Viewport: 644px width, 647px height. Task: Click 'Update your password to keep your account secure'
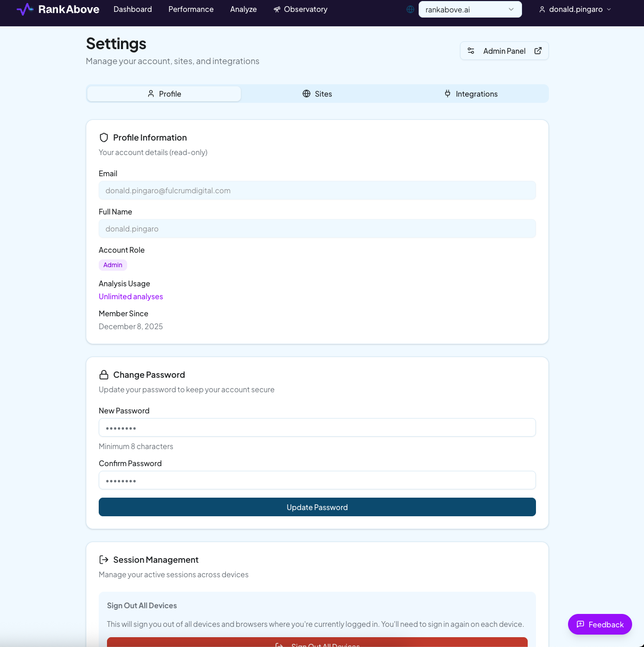[187, 390]
